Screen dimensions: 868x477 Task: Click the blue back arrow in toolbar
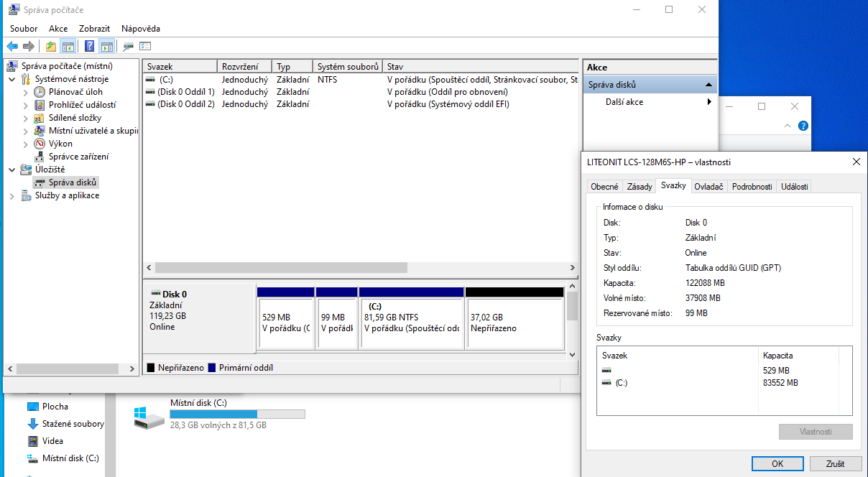(12, 47)
